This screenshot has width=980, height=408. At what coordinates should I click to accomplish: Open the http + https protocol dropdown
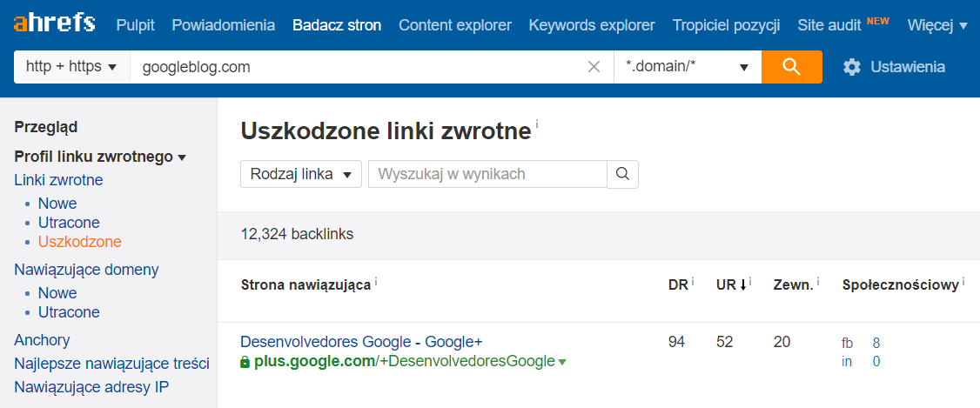pyautogui.click(x=72, y=67)
